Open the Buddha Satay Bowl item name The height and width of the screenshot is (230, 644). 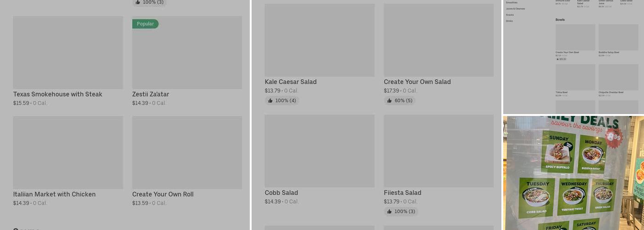click(609, 52)
